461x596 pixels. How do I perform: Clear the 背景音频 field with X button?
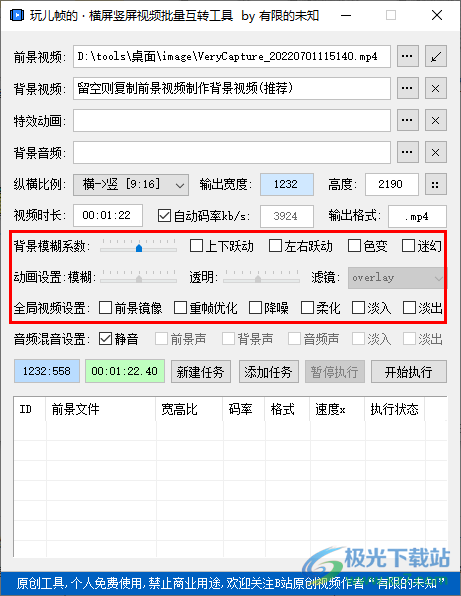[436, 152]
